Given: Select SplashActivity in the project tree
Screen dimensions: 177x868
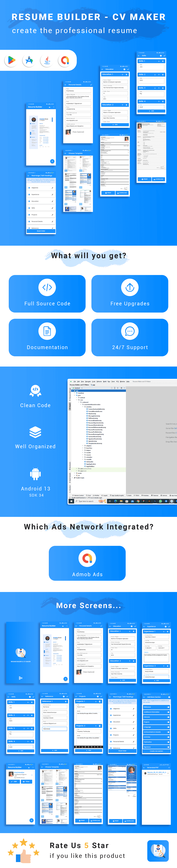Looking at the screenshot, I should click(93, 441).
